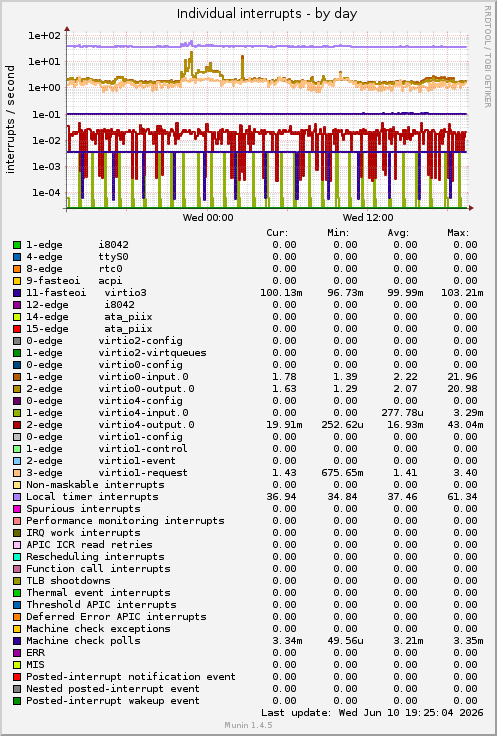Click the Local timer interrupts color swatch
This screenshot has width=497, height=736.
tap(17, 497)
